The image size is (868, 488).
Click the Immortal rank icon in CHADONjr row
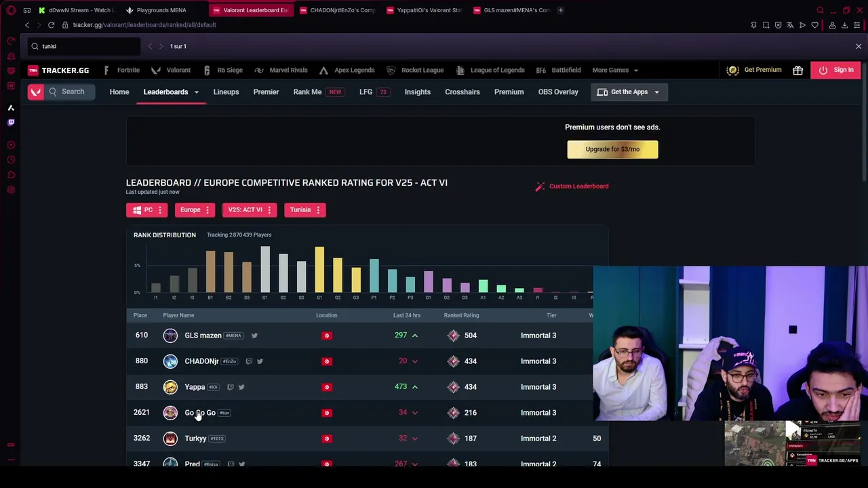[453, 361]
